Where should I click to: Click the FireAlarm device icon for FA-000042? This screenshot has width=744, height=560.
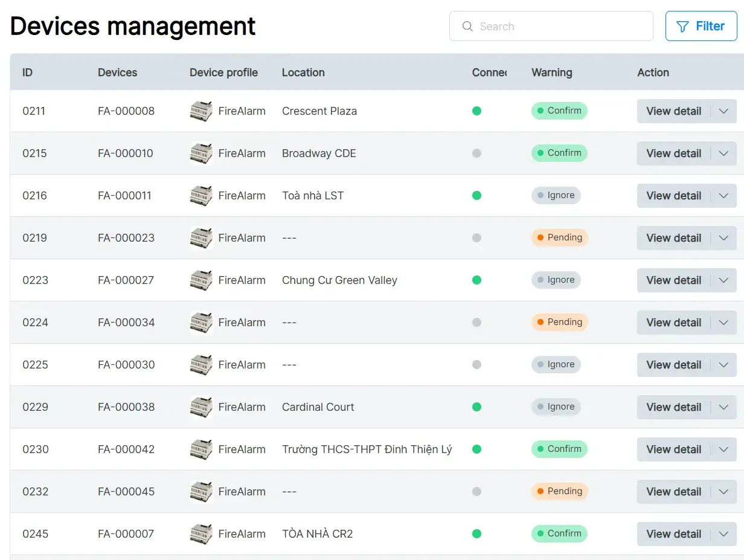201,449
